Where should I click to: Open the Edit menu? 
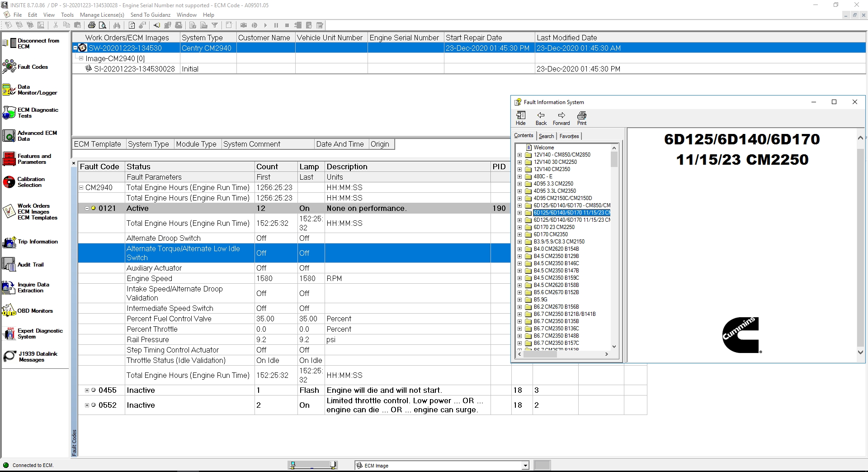click(x=33, y=15)
